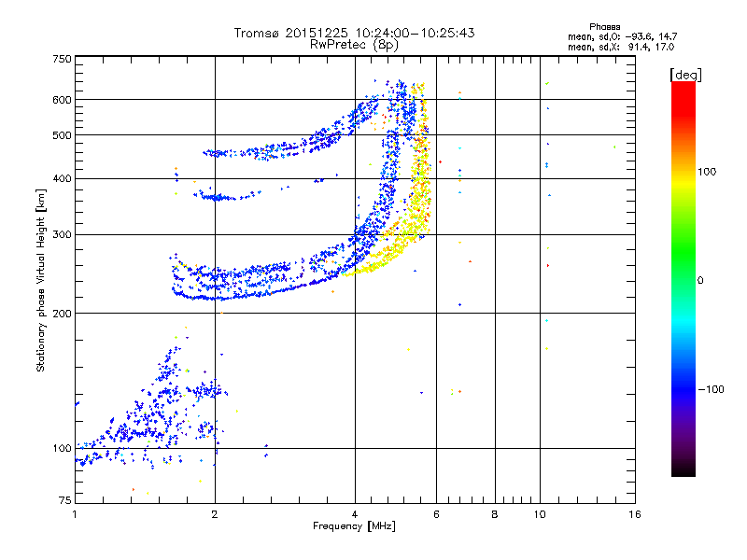Click the "Frequency [MHz]" axis title
747x560 pixels.
(x=354, y=526)
